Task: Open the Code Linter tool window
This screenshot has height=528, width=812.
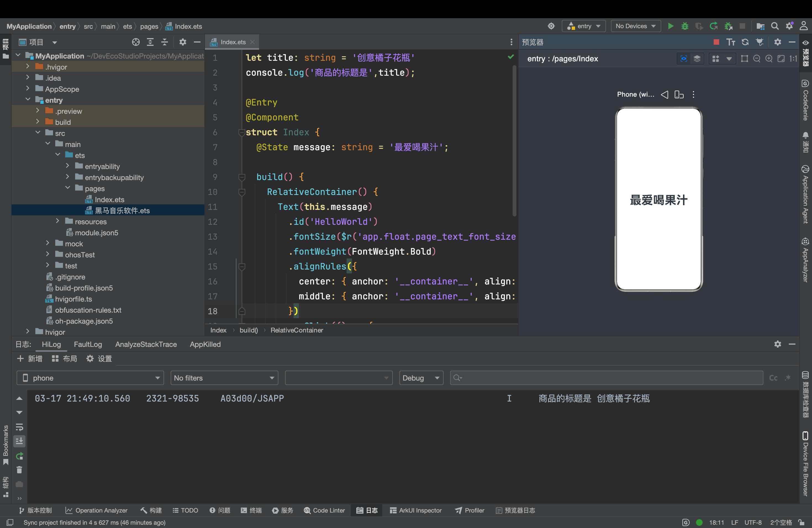Action: [x=324, y=510]
